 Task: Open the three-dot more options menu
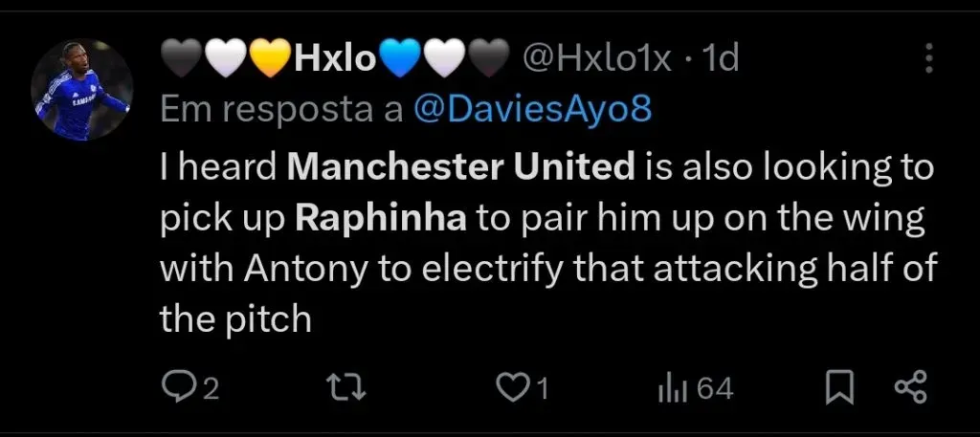pyautogui.click(x=929, y=59)
